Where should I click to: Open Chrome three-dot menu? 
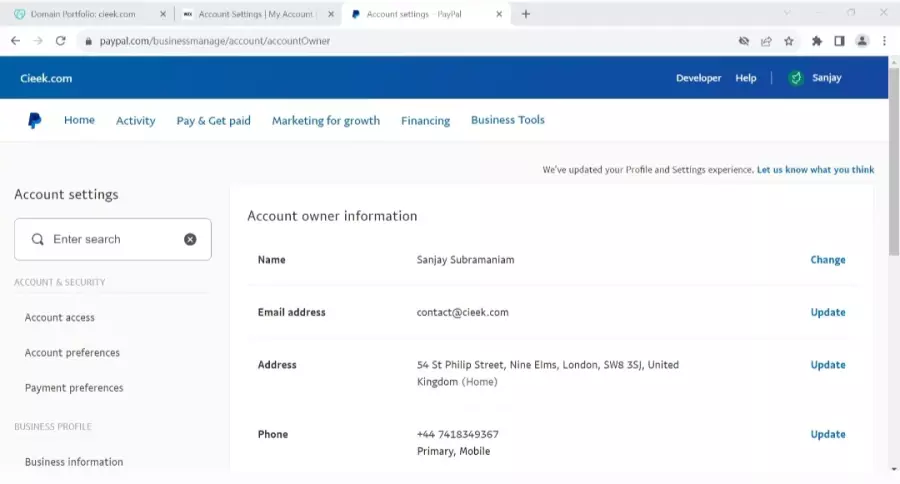(x=885, y=41)
